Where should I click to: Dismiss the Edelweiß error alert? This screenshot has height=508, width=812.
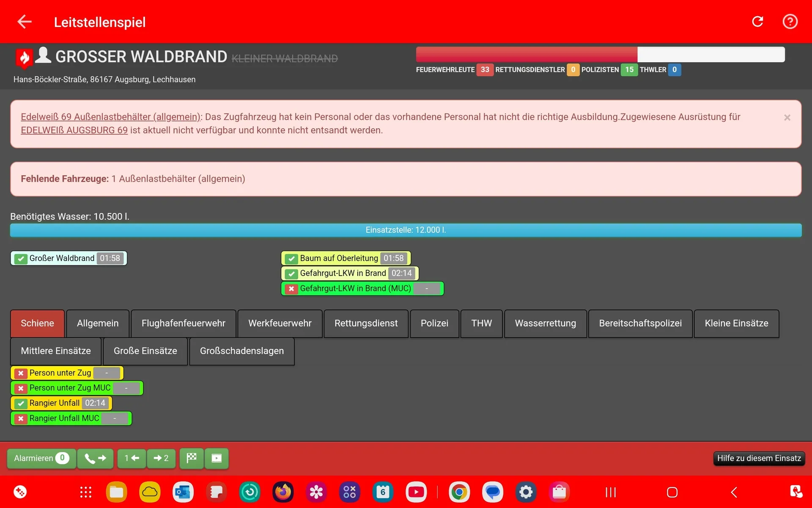coord(787,118)
